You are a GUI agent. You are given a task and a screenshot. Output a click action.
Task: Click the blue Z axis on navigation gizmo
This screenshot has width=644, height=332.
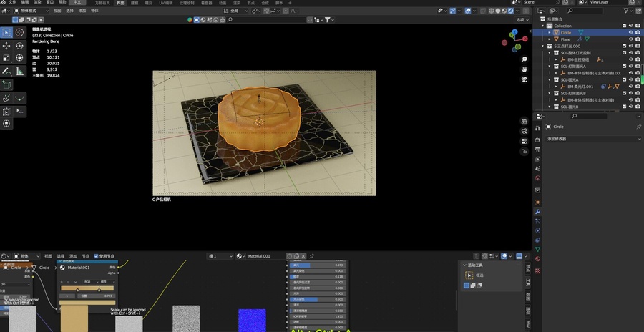point(515,32)
